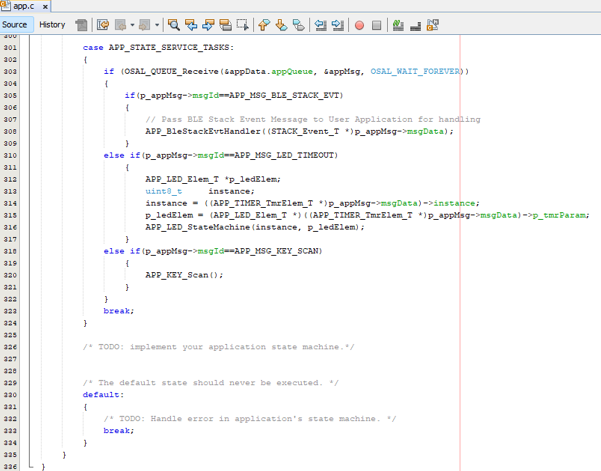Click the Last Edit toolbar icon
This screenshot has width=601, height=471.
[x=103, y=25]
